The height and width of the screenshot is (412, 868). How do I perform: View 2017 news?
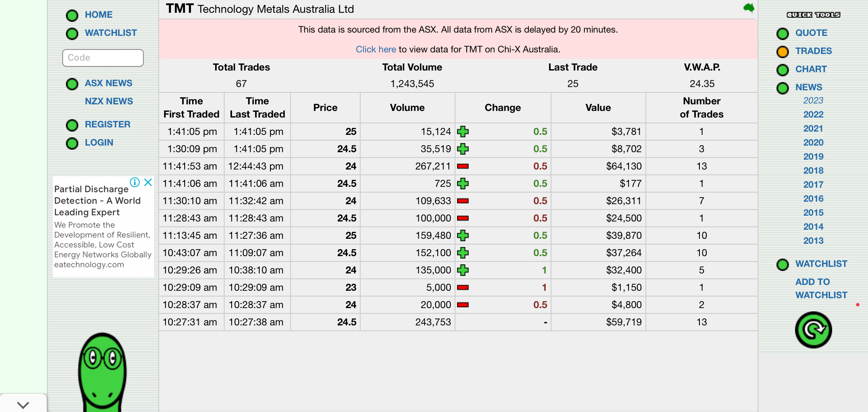coord(813,185)
